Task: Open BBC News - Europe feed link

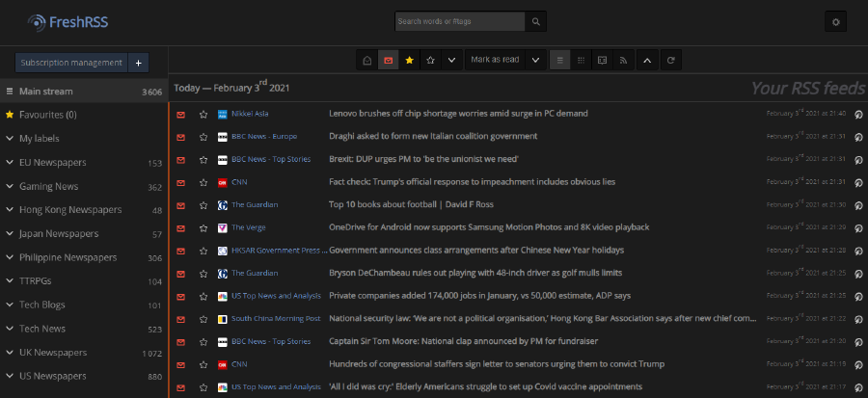Action: click(264, 136)
